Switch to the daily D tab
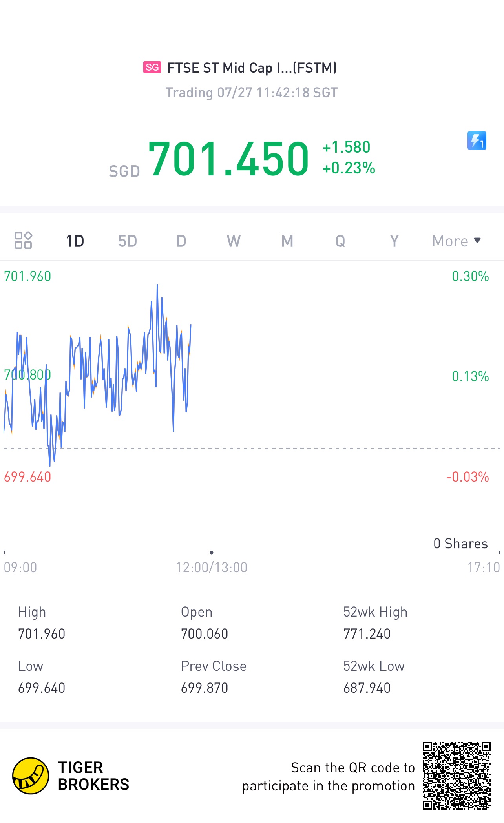 pos(181,241)
